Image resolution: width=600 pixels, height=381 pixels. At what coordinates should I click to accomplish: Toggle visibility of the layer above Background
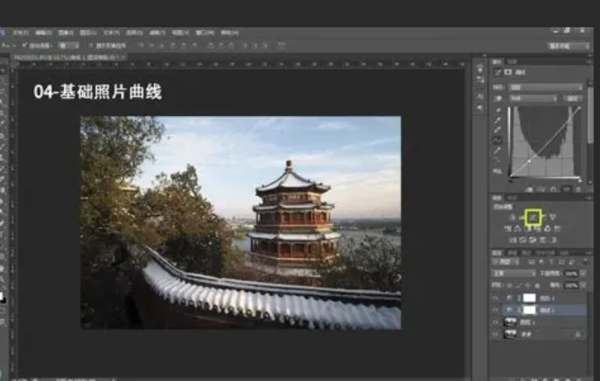(496, 322)
